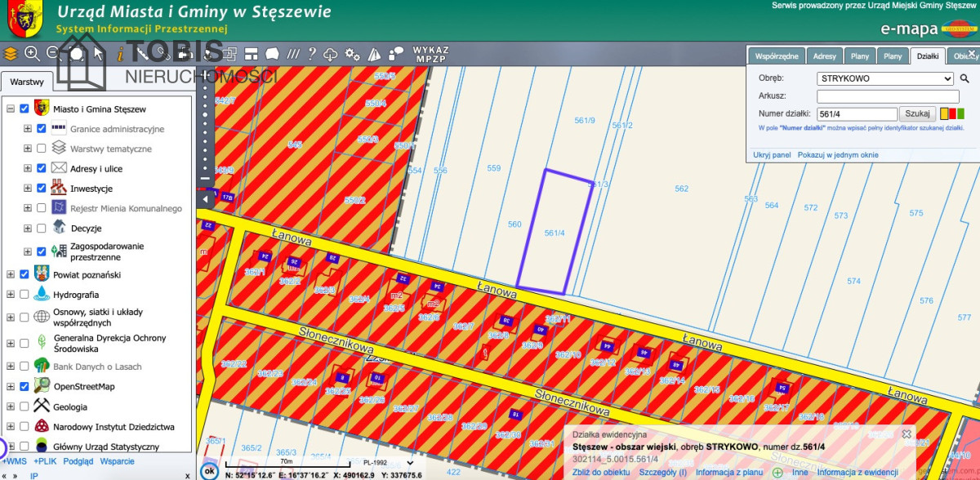Click the cloud download icon
The width and height of the screenshot is (980, 480).
331,54
